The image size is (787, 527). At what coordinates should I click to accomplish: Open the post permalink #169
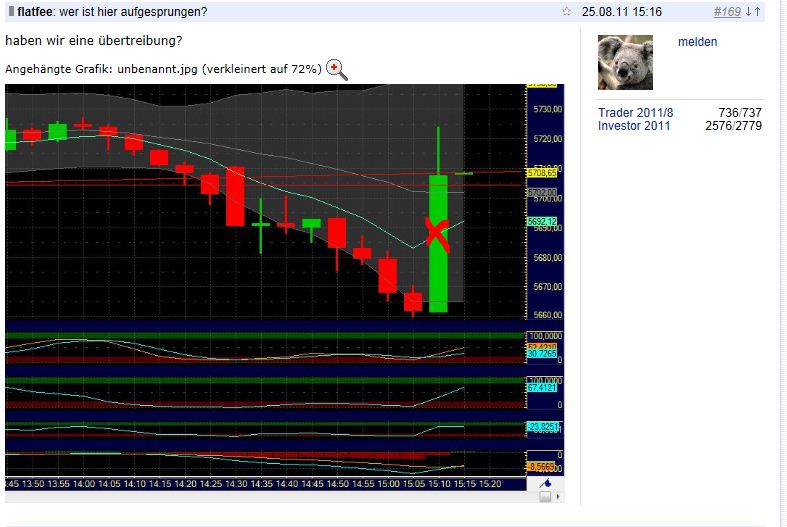[726, 12]
